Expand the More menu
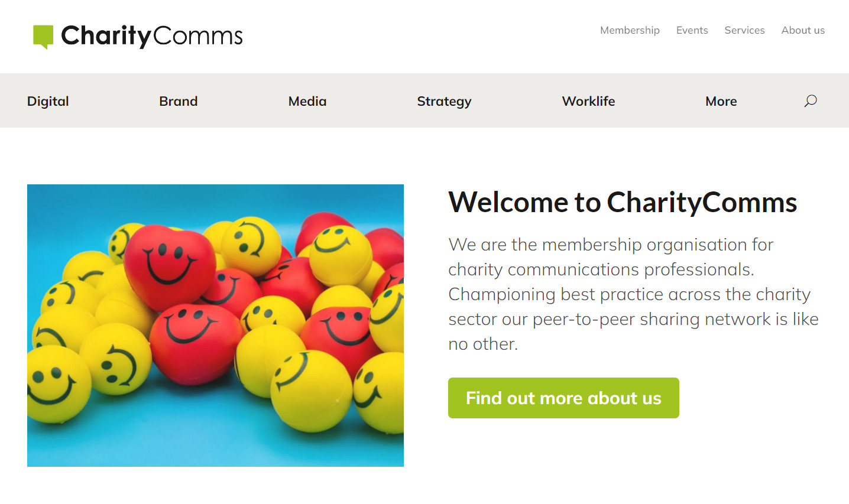The height and width of the screenshot is (504, 849). coord(721,101)
